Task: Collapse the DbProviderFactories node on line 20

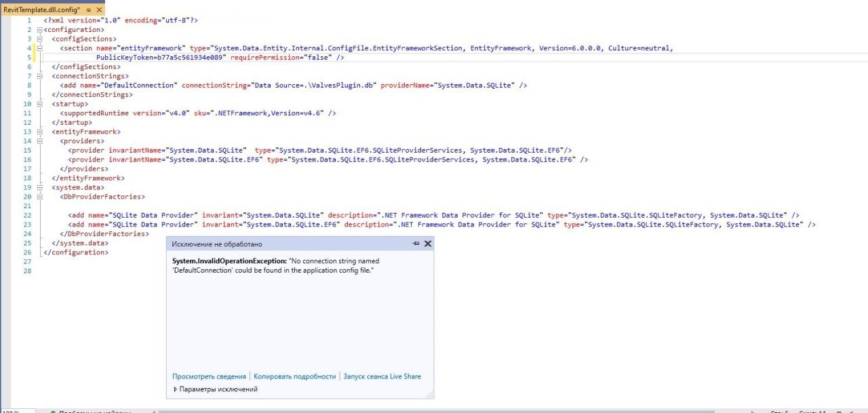Action: coord(39,197)
